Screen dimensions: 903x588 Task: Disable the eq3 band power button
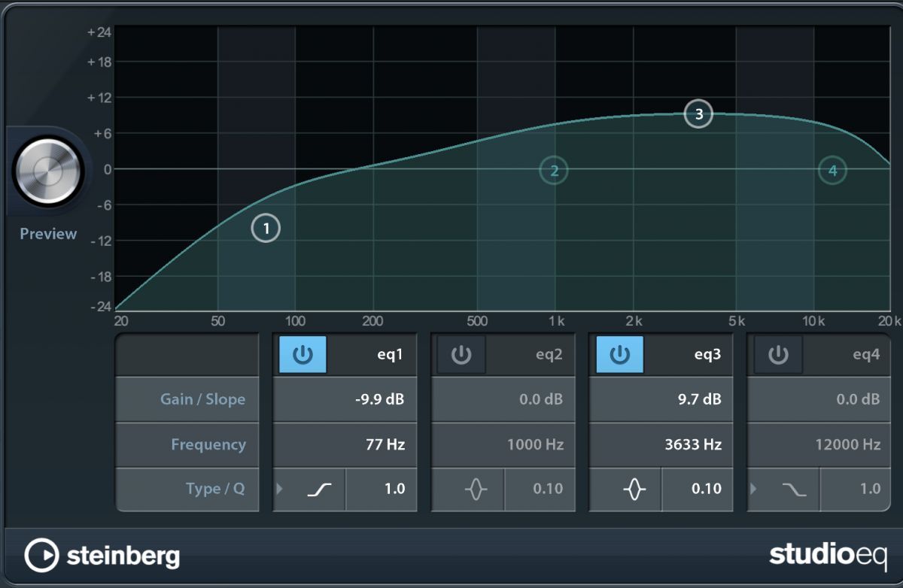[619, 354]
